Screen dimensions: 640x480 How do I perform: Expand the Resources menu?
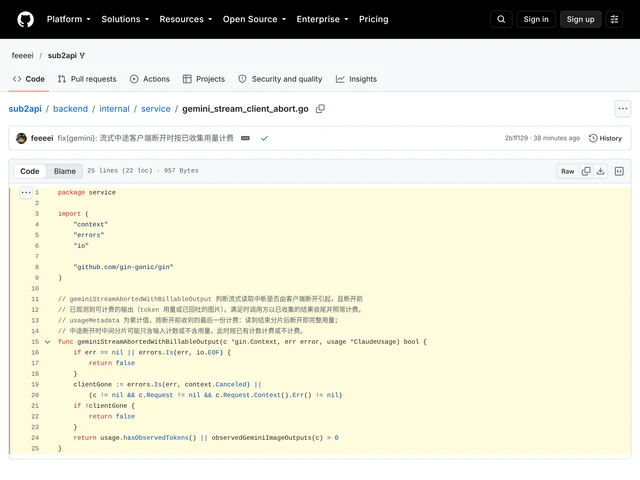click(x=186, y=19)
